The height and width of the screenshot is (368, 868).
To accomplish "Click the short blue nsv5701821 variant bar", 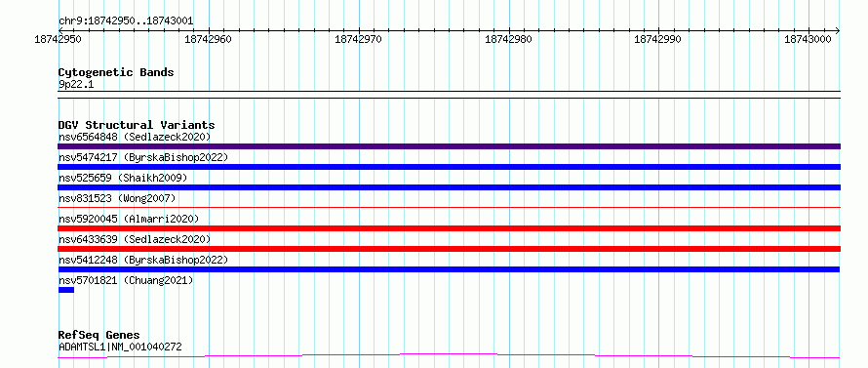I will pos(66,290).
